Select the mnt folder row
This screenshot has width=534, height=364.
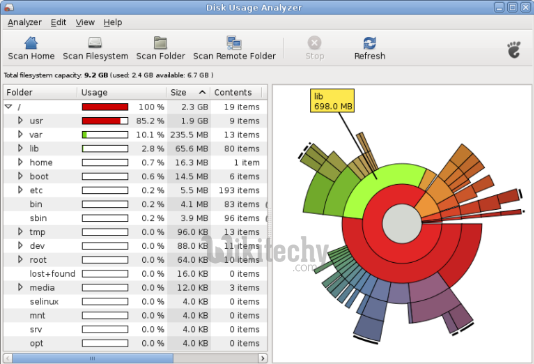[x=135, y=316]
